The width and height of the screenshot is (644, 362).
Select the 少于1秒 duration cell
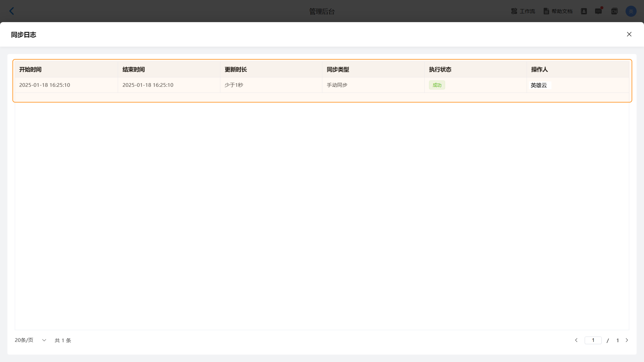pos(271,85)
